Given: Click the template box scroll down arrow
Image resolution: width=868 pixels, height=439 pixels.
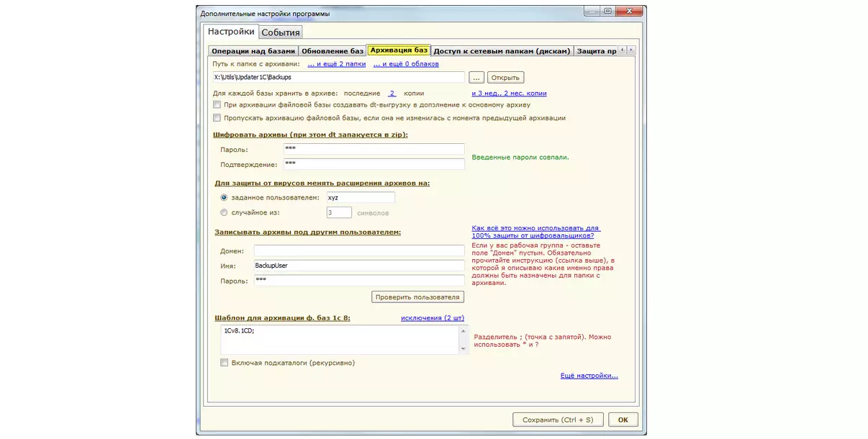Looking at the screenshot, I should (464, 349).
